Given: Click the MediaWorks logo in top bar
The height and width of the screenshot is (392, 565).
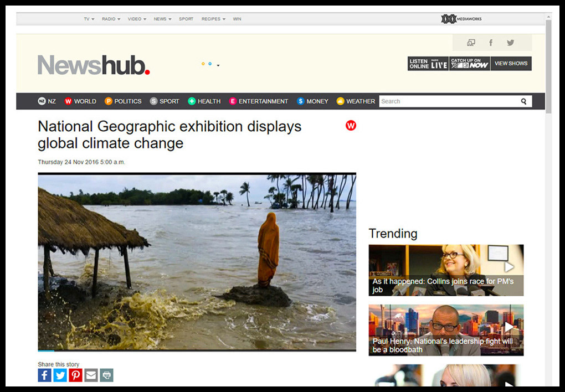Looking at the screenshot, I should [461, 19].
